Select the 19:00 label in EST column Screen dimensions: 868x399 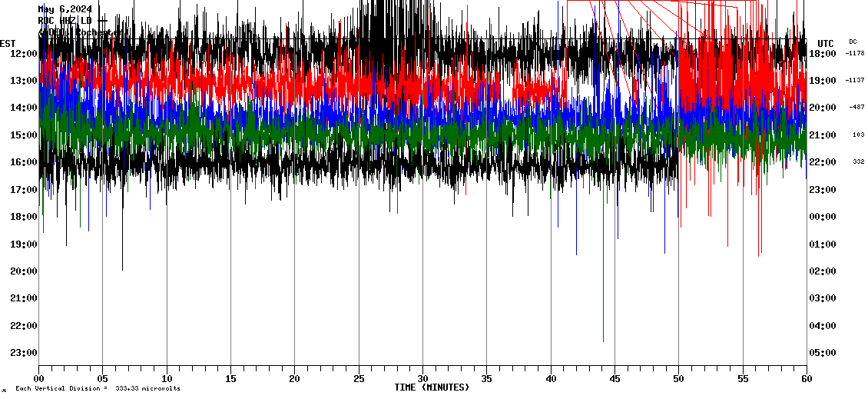[x=24, y=244]
